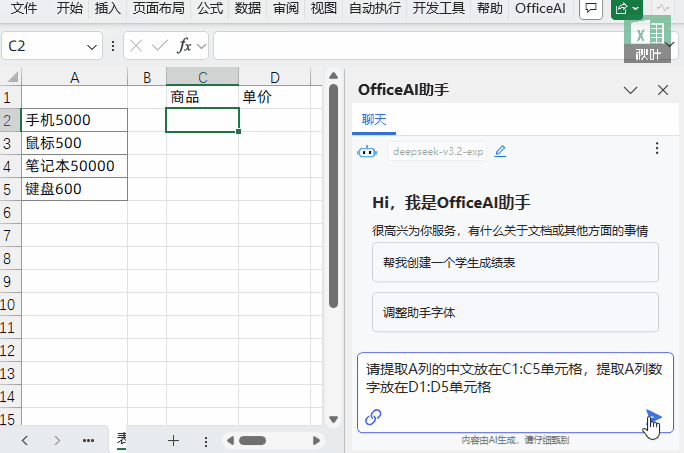Click the formula bar input field
The height and width of the screenshot is (453, 684).
pos(420,46)
